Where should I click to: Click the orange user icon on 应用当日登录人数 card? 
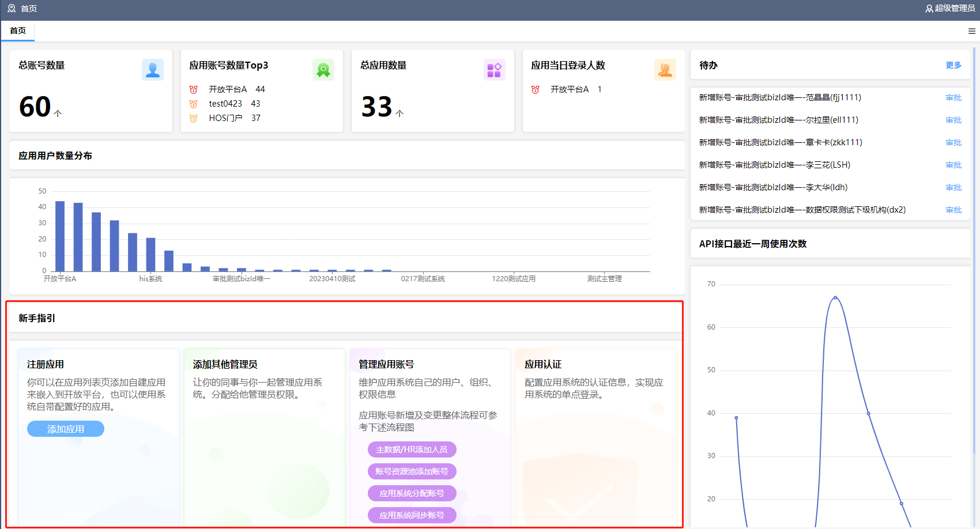(665, 70)
